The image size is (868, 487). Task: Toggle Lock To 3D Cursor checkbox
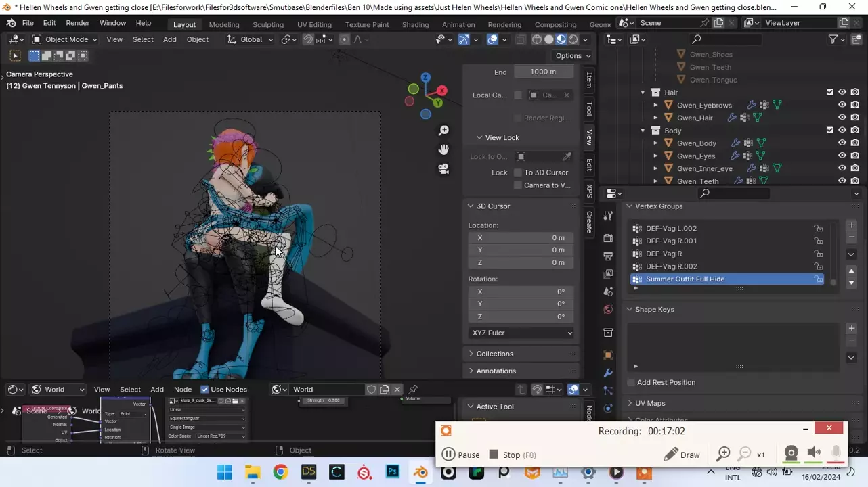click(518, 172)
